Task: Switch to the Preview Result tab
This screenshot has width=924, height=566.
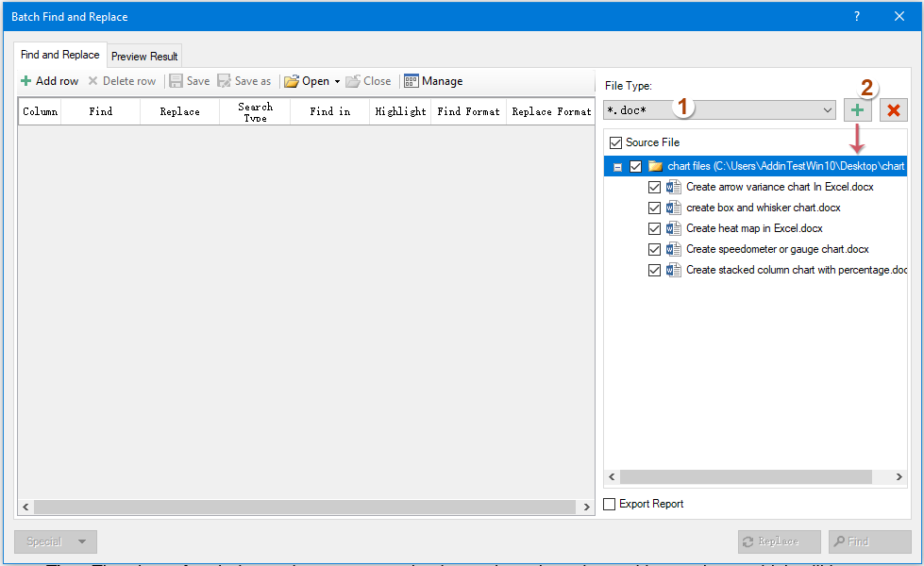Action: [x=143, y=55]
